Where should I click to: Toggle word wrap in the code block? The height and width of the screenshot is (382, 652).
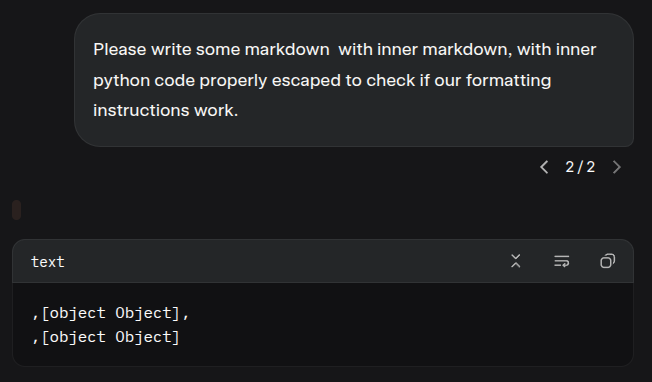click(562, 261)
